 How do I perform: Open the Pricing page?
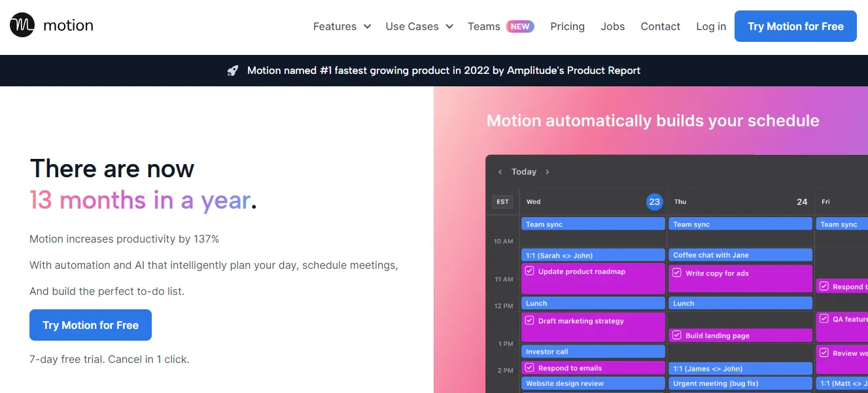[567, 26]
